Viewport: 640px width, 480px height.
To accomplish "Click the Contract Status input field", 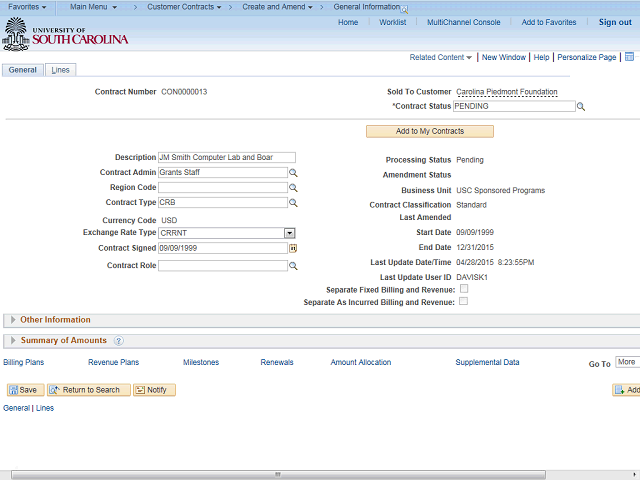I will [x=514, y=106].
